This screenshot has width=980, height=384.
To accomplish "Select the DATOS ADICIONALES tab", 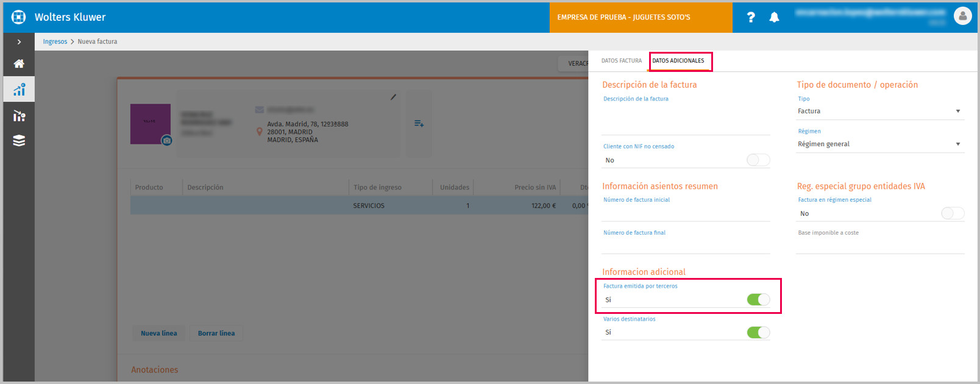I will point(678,61).
